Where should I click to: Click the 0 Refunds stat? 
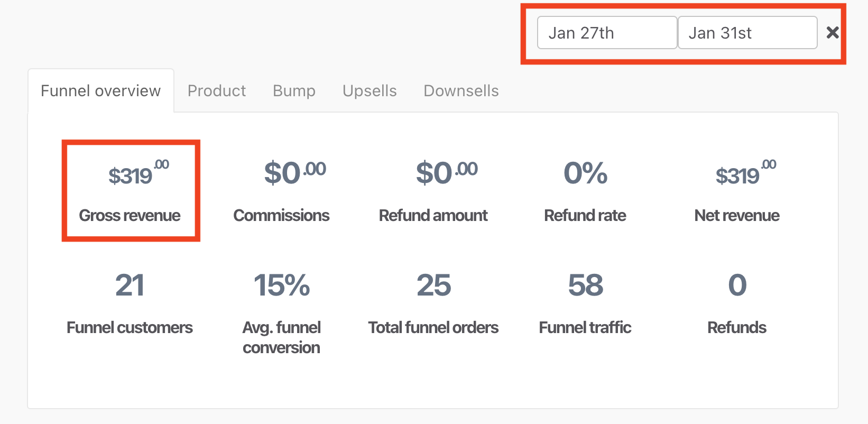[737, 285]
